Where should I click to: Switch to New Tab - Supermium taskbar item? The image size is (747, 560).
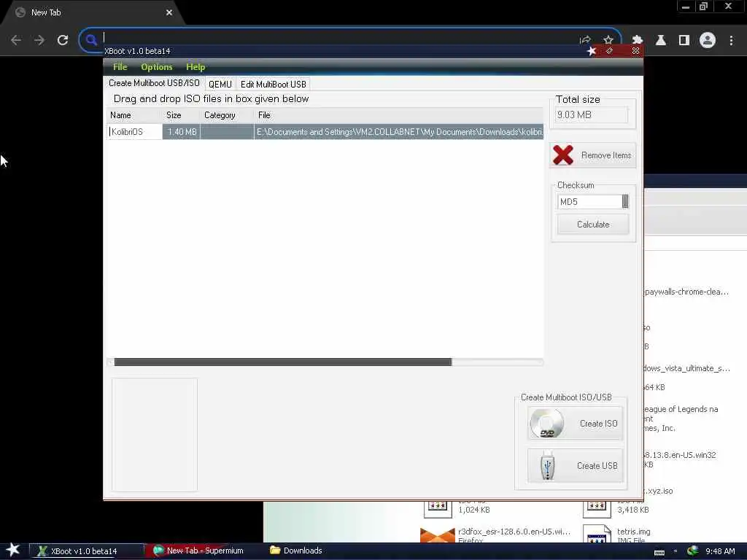tap(204, 551)
